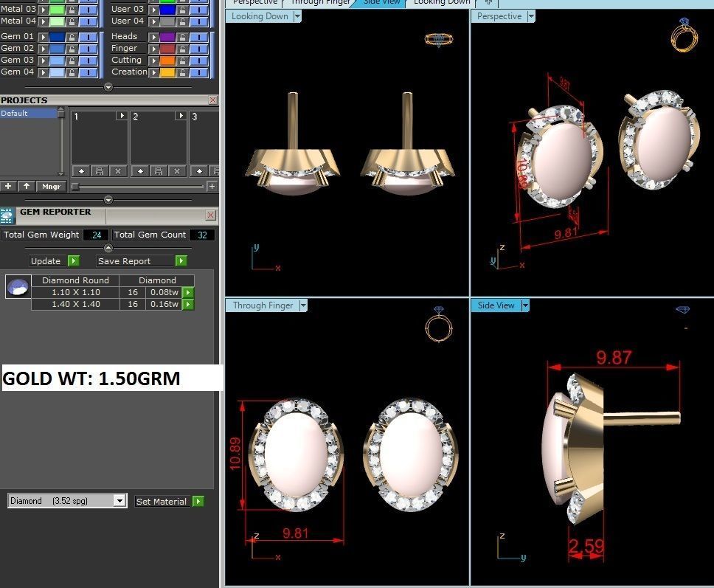This screenshot has height=588, width=714.
Task: Click up arrow beside Mngr button
Action: point(27,186)
